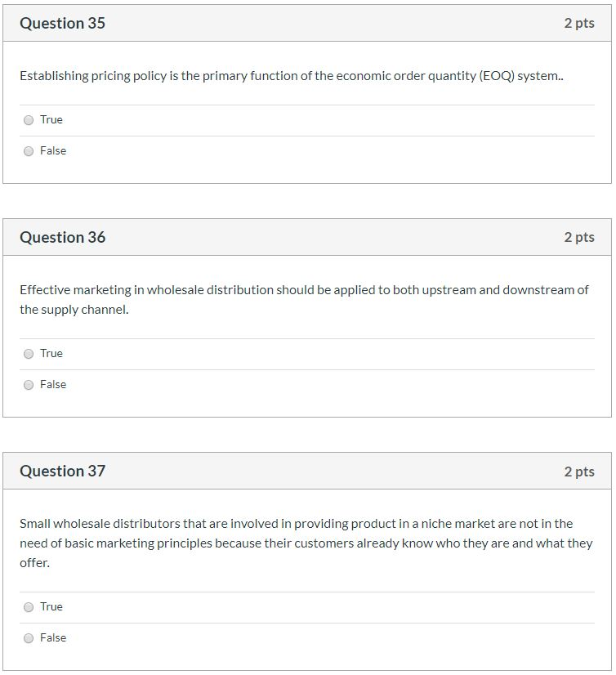
Task: Select True for Question 37
Action: tap(29, 606)
